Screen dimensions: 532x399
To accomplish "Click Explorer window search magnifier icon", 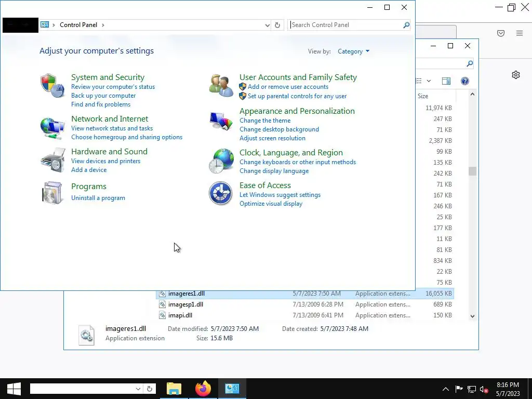I will coord(470,63).
